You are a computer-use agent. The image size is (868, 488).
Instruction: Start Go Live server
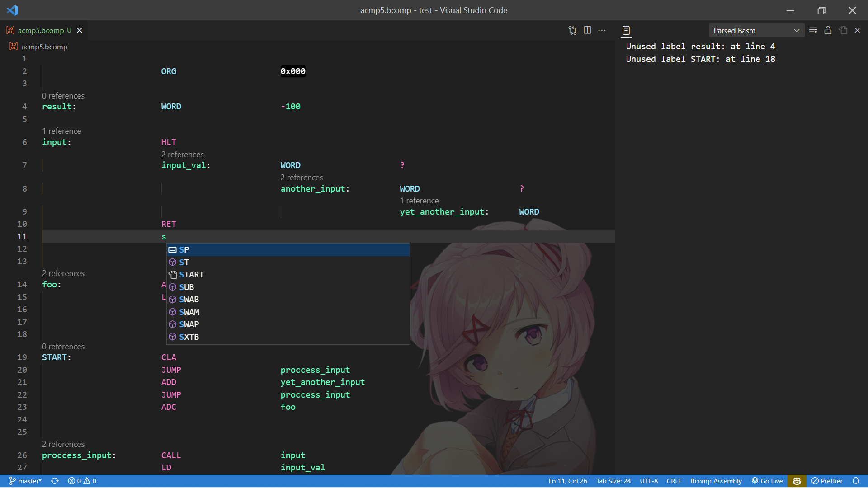click(767, 481)
